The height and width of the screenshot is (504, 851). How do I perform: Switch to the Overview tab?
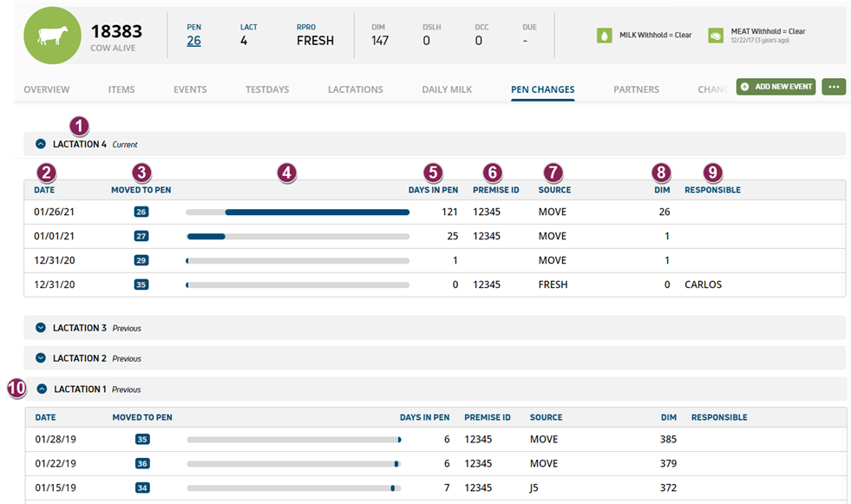46,89
